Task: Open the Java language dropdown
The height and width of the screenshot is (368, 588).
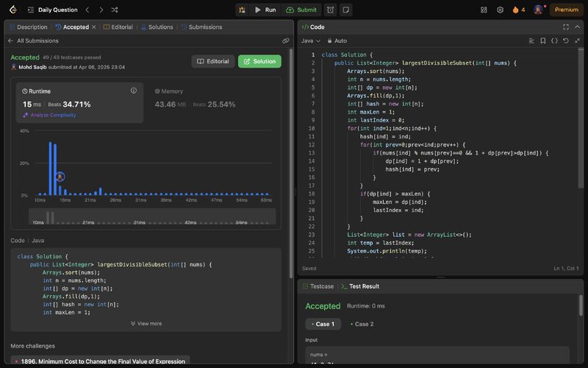Action: [x=310, y=40]
